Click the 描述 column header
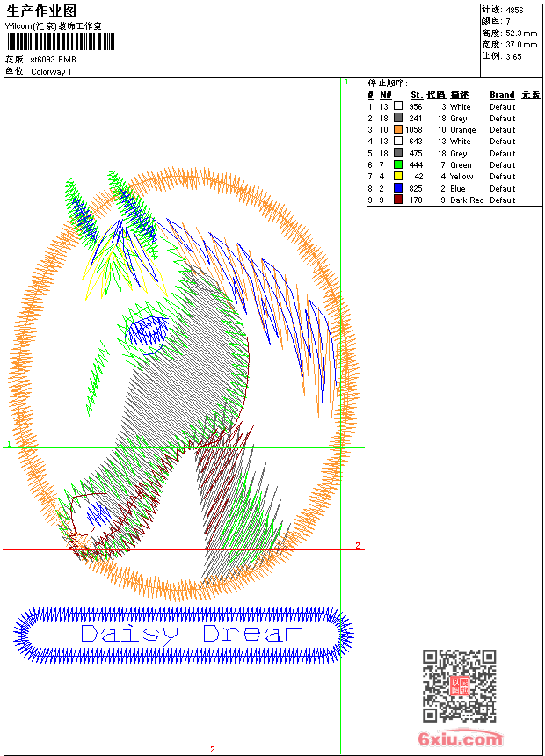 tap(460, 95)
